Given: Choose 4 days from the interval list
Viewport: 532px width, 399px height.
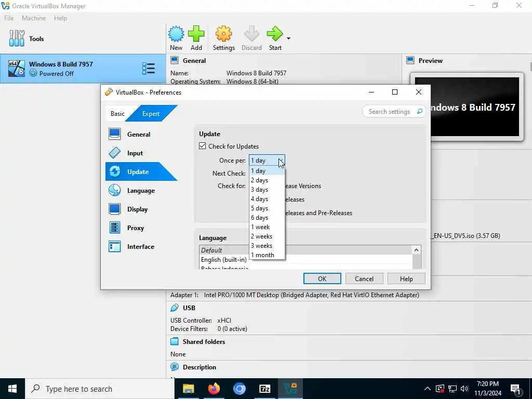Looking at the screenshot, I should click(x=267, y=199).
